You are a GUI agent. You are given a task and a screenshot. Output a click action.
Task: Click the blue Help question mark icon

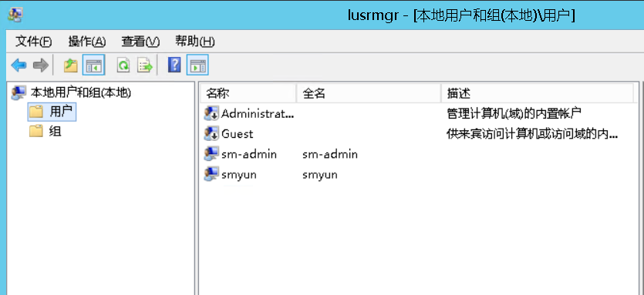[x=174, y=65]
